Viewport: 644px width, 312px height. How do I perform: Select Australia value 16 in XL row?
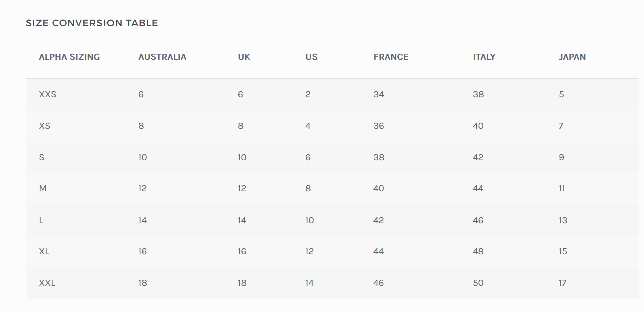(x=143, y=251)
